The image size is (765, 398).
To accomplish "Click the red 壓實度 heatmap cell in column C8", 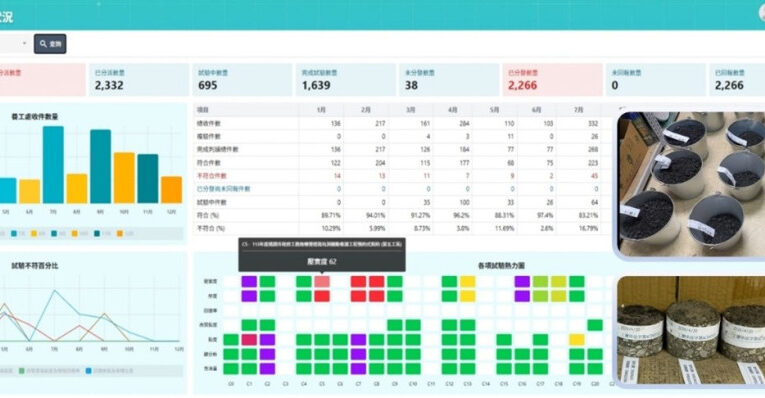I will tap(376, 281).
